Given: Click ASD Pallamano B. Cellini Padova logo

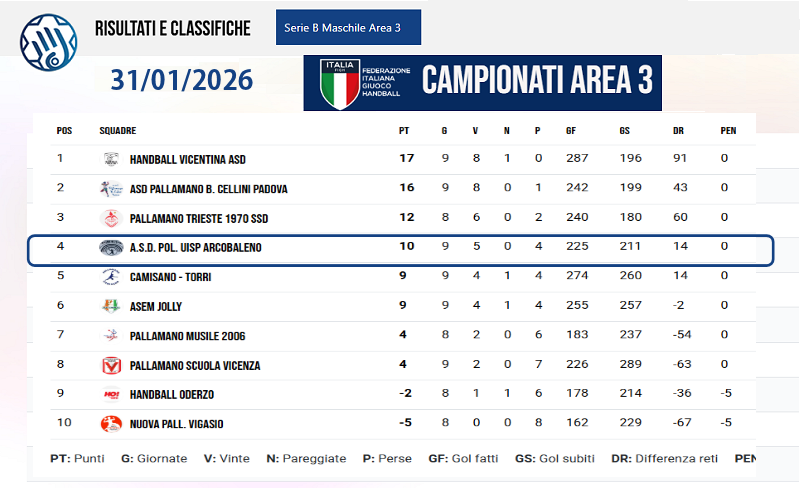Looking at the screenshot, I should [x=110, y=188].
